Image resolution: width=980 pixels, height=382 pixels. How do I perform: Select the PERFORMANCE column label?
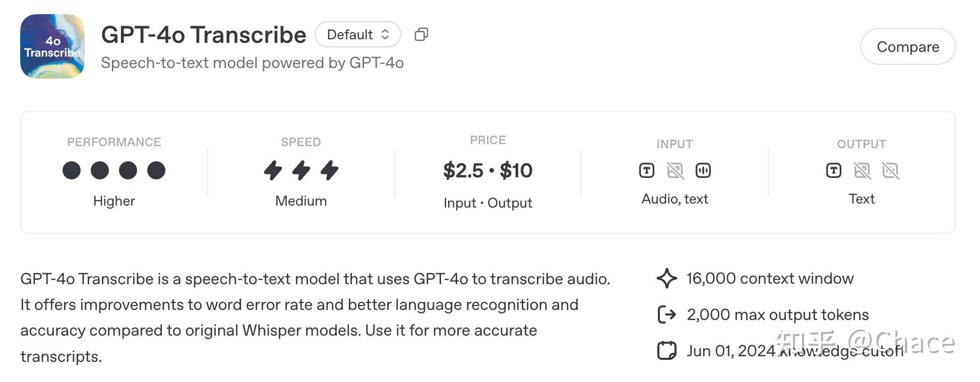113,142
